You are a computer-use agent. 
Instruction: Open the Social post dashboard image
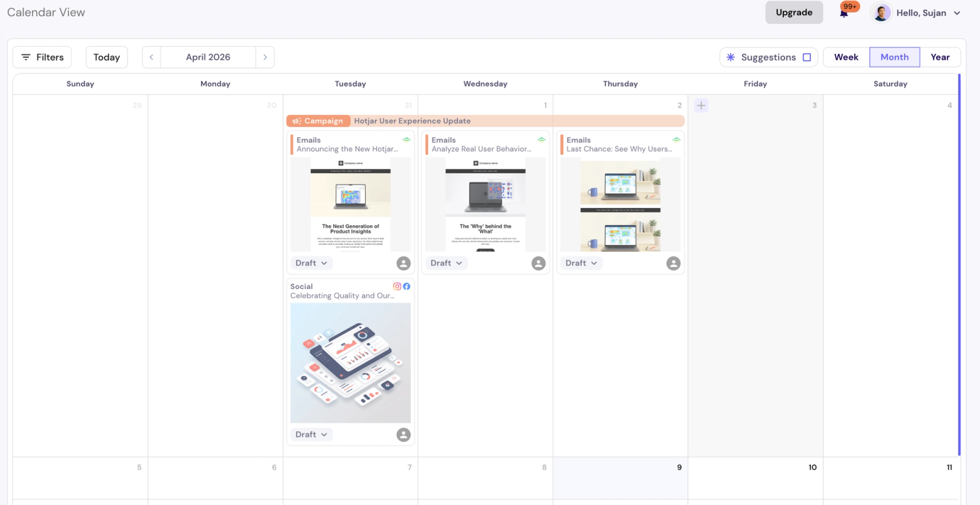click(350, 363)
